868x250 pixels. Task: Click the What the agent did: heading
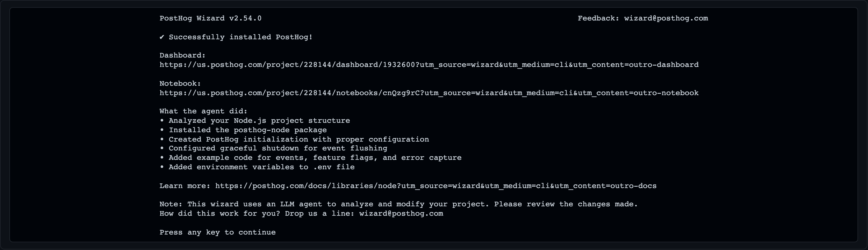203,111
